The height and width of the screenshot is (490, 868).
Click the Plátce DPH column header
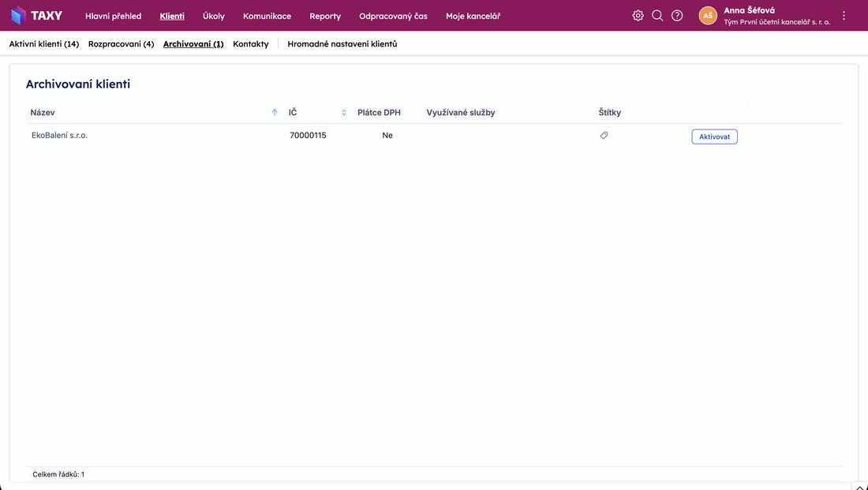coord(380,112)
